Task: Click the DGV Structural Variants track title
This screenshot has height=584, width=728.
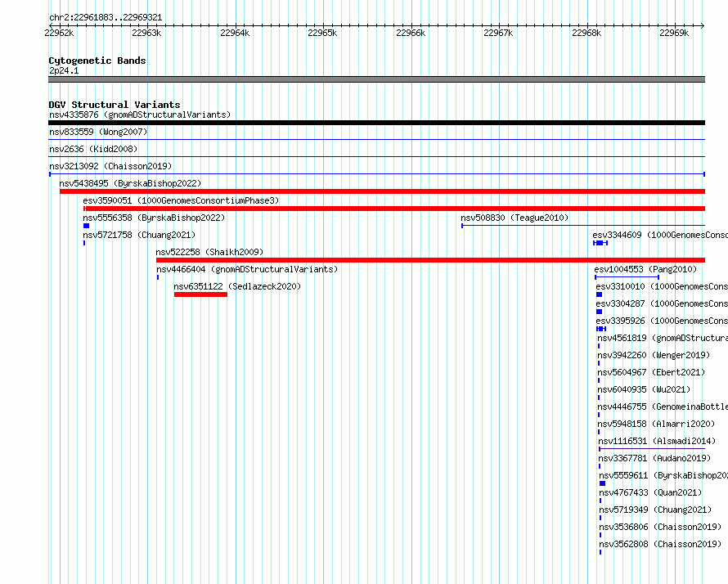Action: [115, 105]
